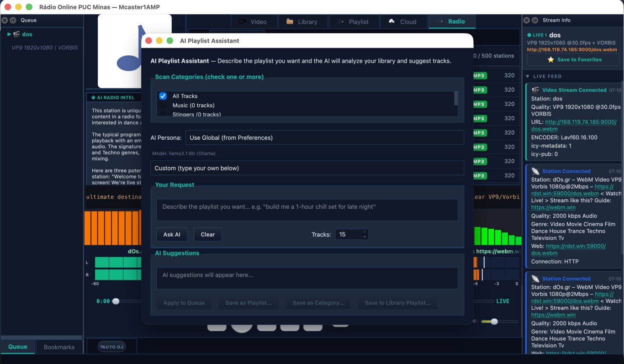Open the Cloud tab
Image resolution: width=624 pixels, height=364 pixels.
403,21
